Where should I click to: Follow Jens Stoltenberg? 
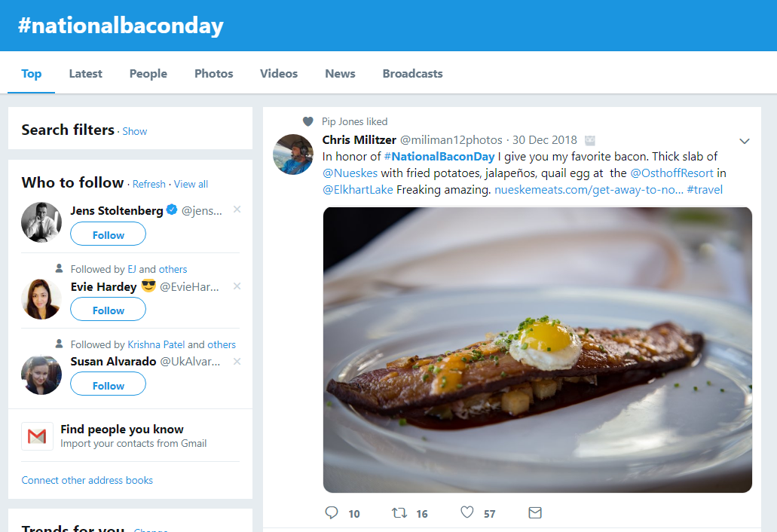click(x=108, y=234)
